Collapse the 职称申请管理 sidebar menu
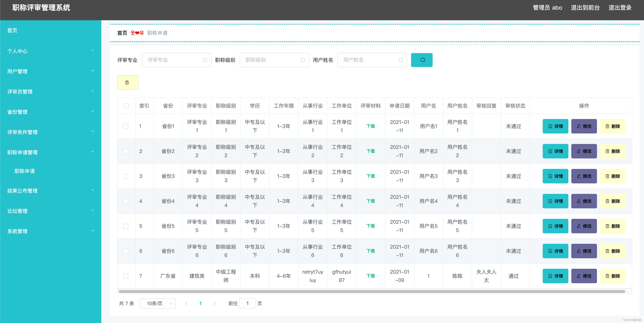Viewport: 644px width, 323px height. pos(50,152)
